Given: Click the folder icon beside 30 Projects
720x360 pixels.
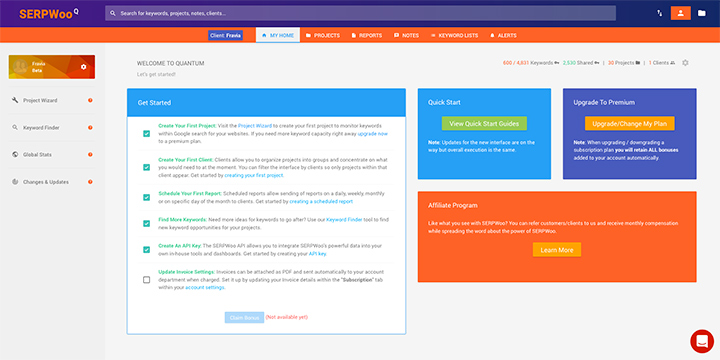Looking at the screenshot, I should [x=637, y=63].
